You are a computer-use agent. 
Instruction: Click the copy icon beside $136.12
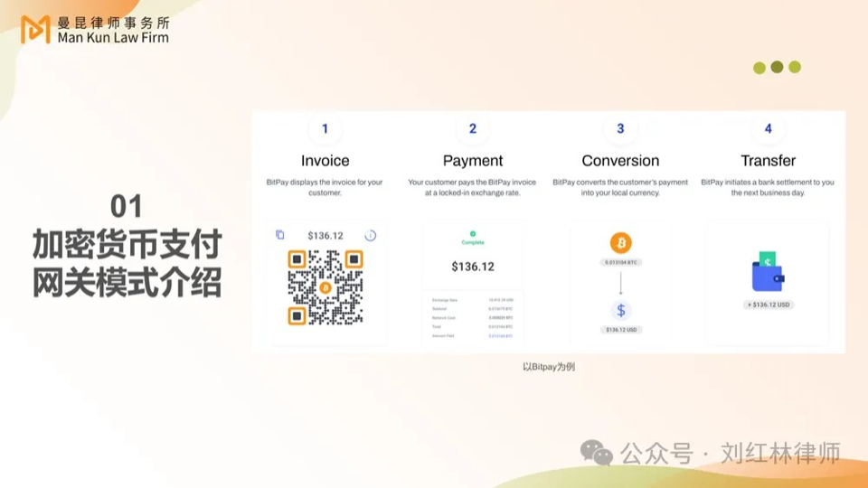pos(280,235)
